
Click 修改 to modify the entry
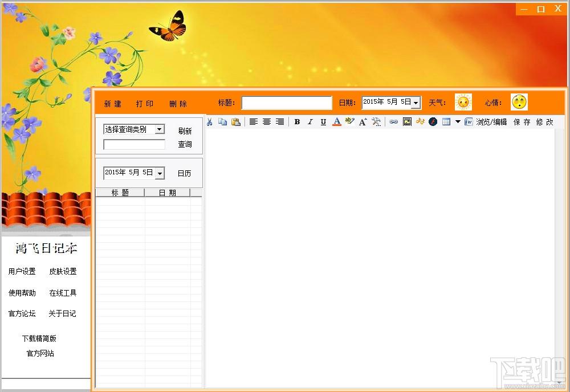544,122
